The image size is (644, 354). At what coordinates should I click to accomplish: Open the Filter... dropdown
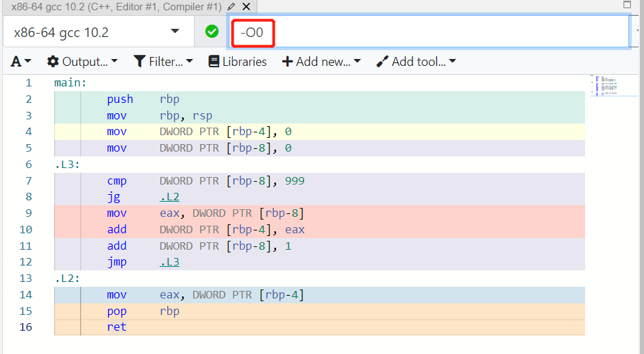pyautogui.click(x=163, y=62)
